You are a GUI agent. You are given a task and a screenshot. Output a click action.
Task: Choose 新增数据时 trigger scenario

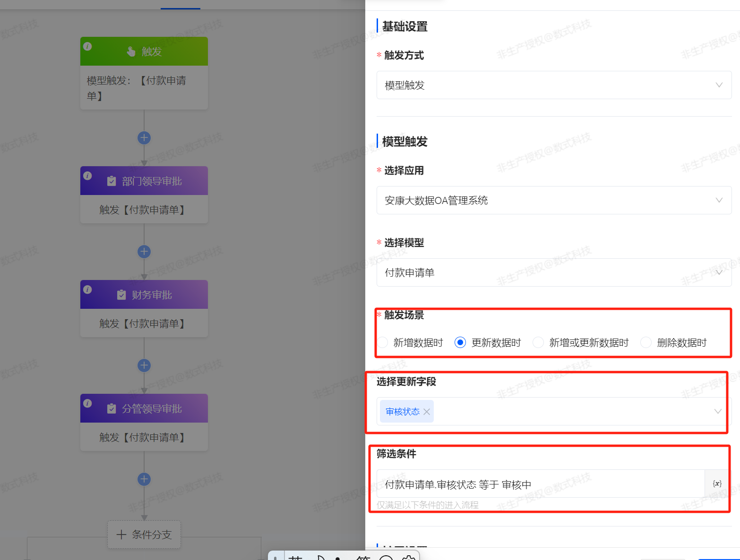(x=410, y=342)
